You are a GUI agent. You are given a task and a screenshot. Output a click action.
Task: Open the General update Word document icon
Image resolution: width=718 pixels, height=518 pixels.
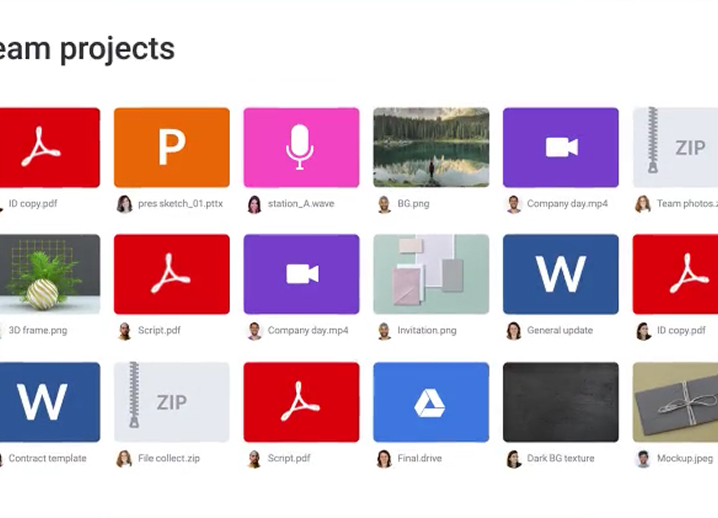coord(560,274)
